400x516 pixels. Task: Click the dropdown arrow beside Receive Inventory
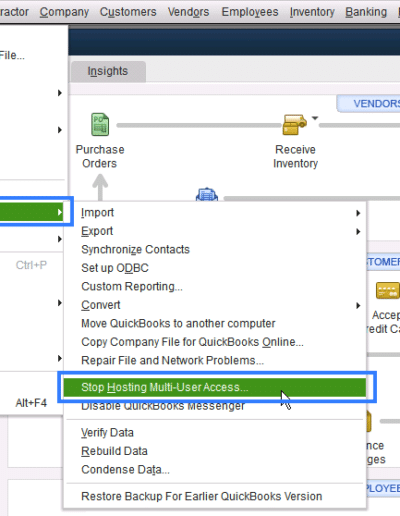(315, 118)
